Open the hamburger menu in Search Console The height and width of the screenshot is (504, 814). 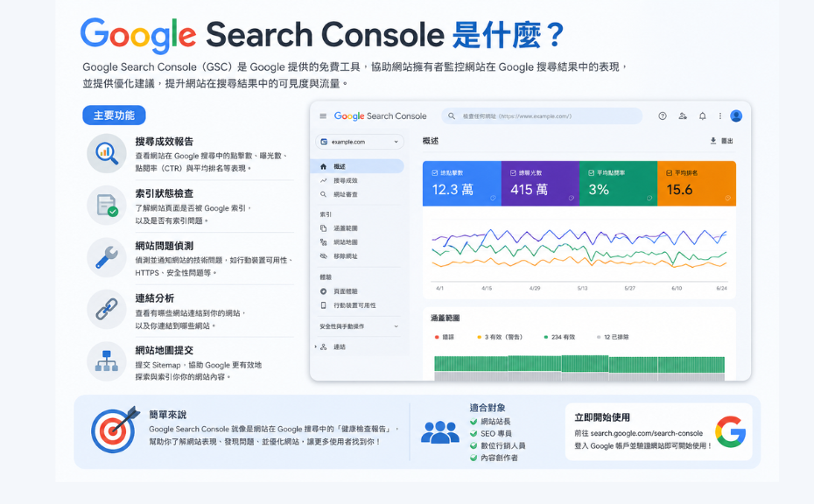coord(323,115)
